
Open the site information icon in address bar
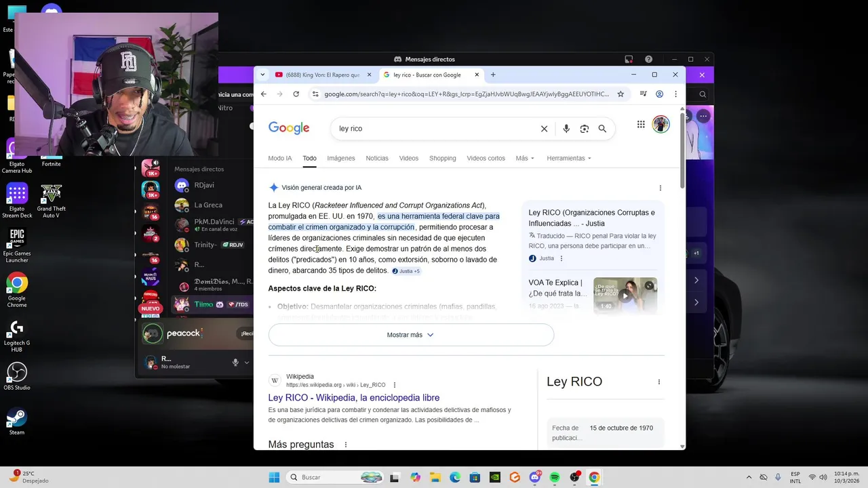pyautogui.click(x=315, y=94)
